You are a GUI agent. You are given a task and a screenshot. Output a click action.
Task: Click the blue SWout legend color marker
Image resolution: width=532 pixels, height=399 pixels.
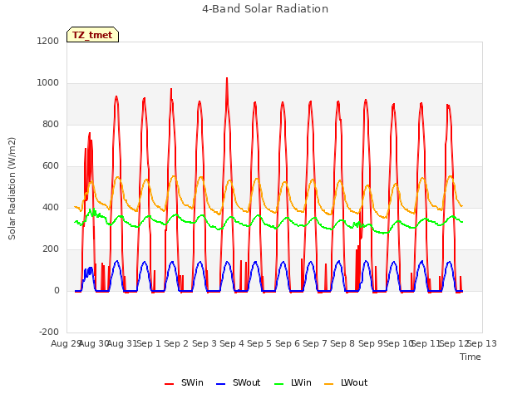pyautogui.click(x=220, y=384)
